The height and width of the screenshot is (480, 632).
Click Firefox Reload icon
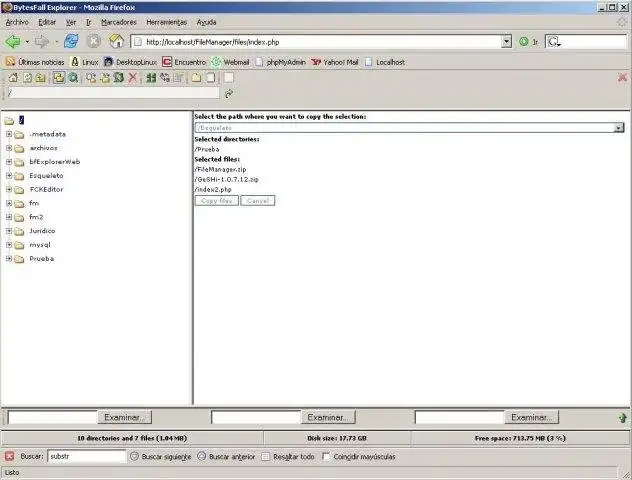pos(71,41)
